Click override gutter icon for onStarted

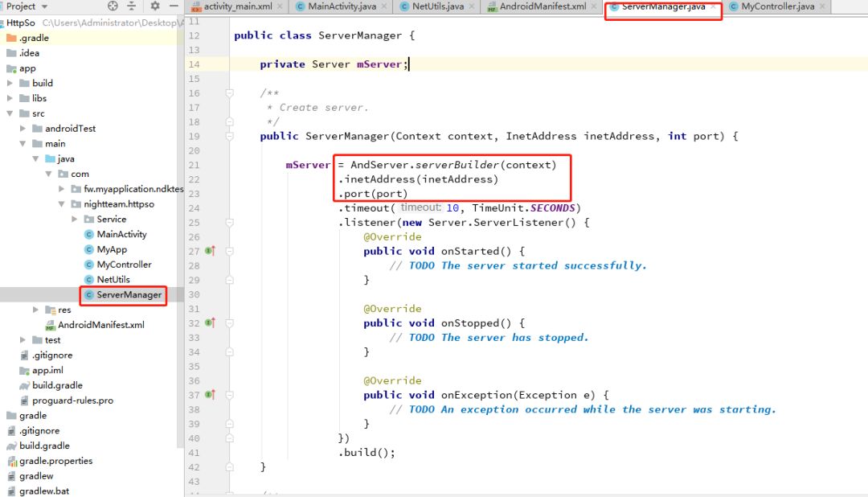[211, 251]
